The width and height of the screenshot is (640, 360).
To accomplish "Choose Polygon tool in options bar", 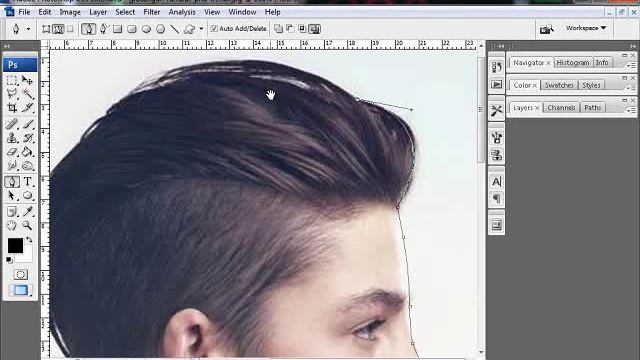I will [160, 29].
